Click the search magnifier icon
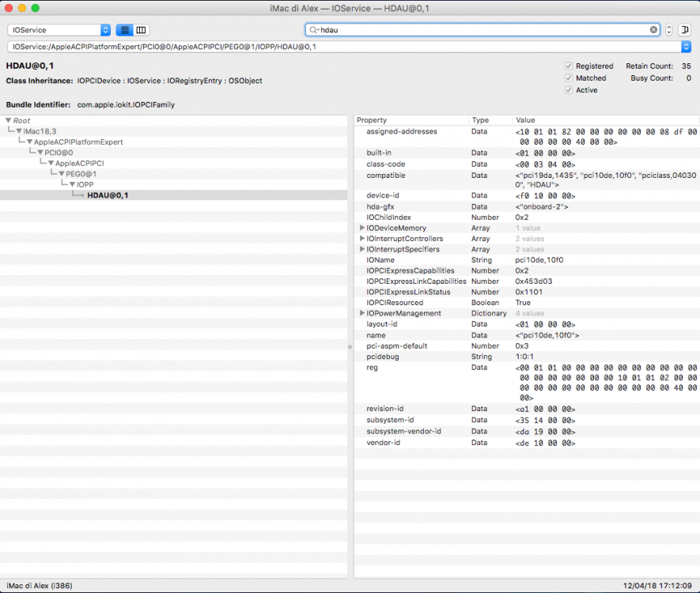The width and height of the screenshot is (700, 593). pyautogui.click(x=314, y=30)
